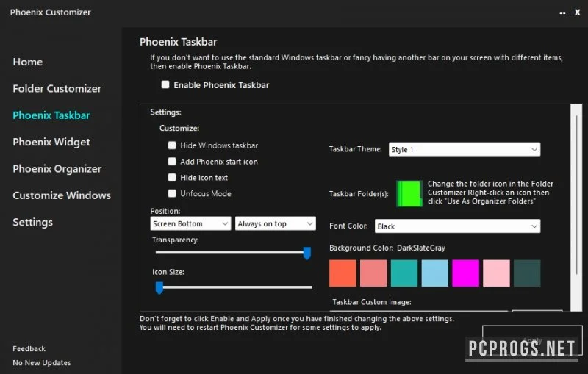Image resolution: width=588 pixels, height=374 pixels.
Task: Open Folder Customizer section
Action: point(57,88)
